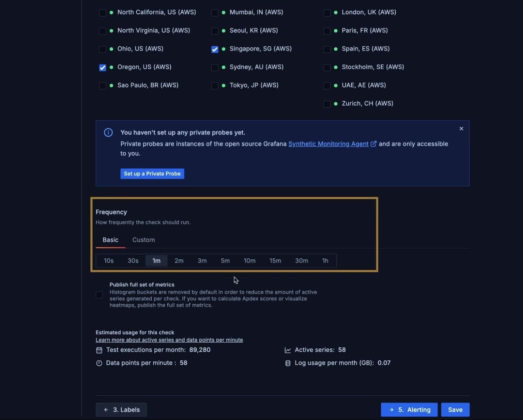This screenshot has width=523, height=420.
Task: Switch to the Custom frequency tab
Action: 143,240
